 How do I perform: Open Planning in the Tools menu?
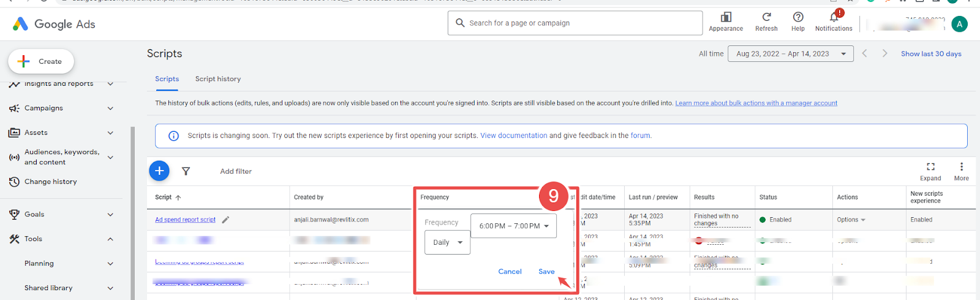39,263
